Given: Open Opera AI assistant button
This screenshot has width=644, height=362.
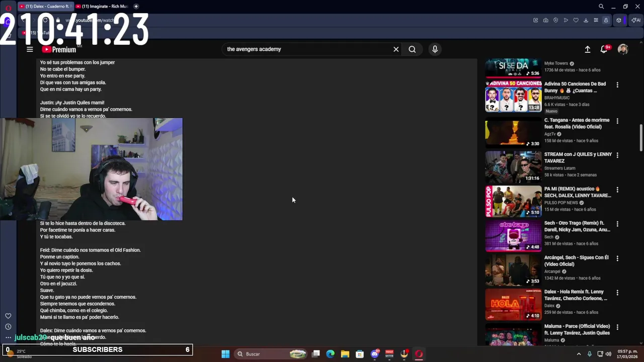Looking at the screenshot, I should point(636,20).
